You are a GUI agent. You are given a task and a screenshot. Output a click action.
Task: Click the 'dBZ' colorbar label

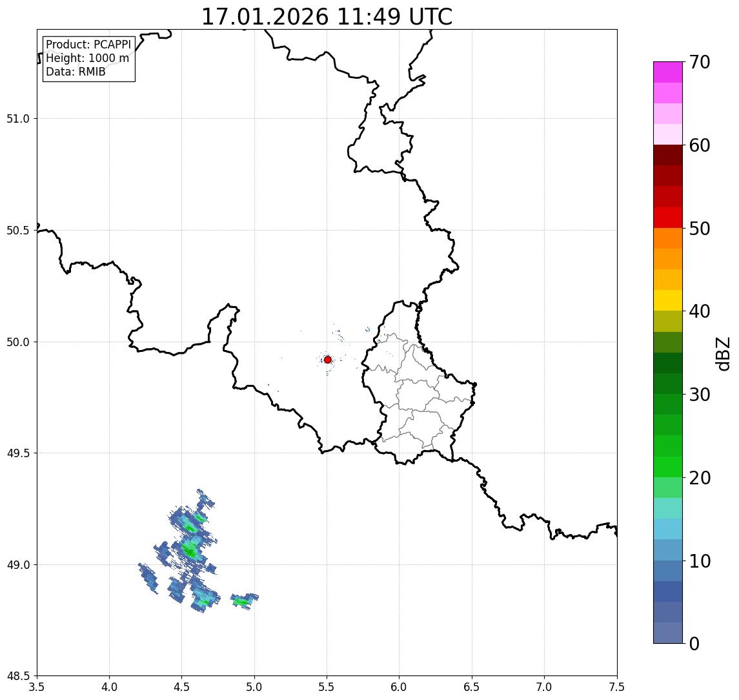pyautogui.click(x=722, y=354)
